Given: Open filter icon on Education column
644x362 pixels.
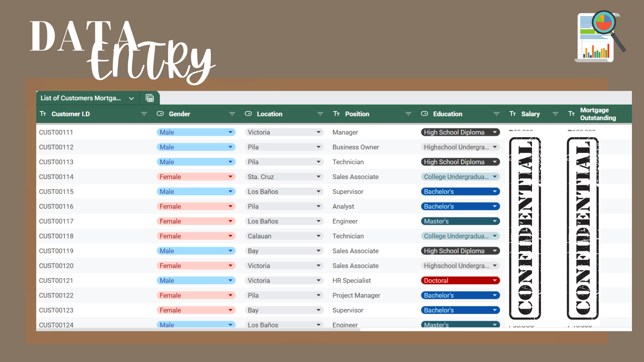Looking at the screenshot, I should pyautogui.click(x=496, y=114).
